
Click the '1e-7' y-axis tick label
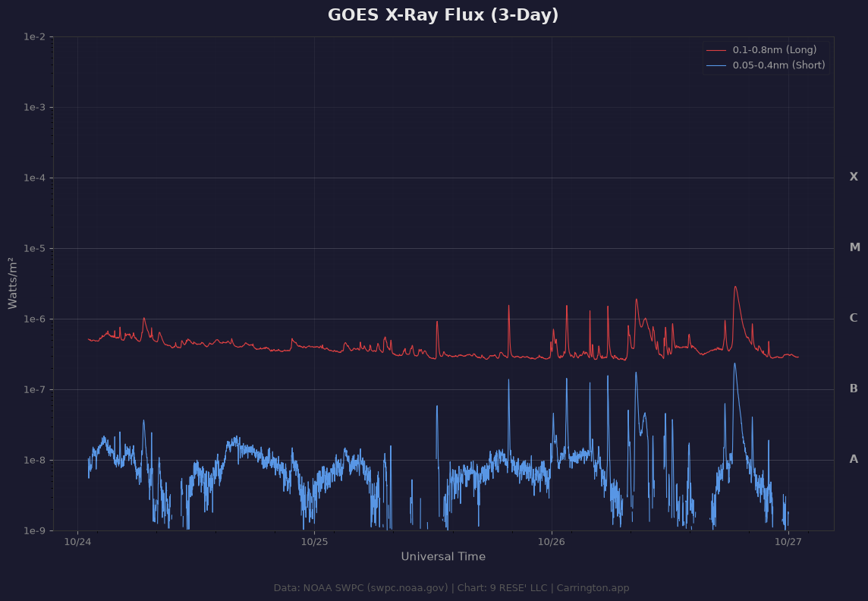(x=34, y=389)
